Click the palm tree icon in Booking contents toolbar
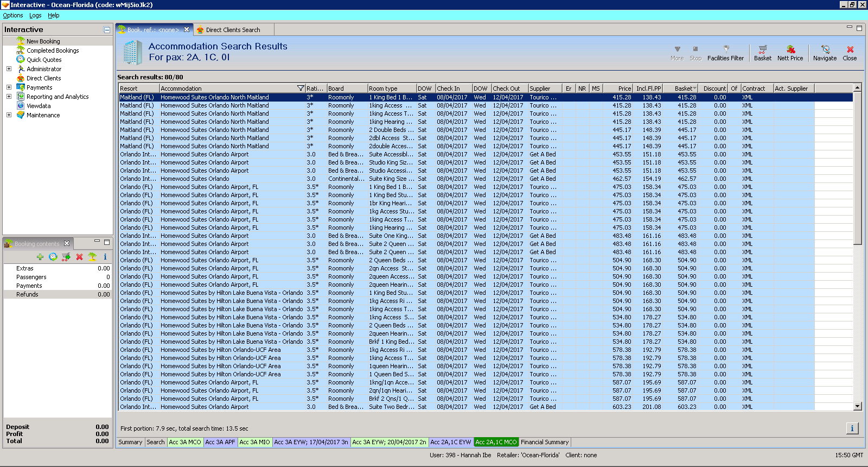 point(92,257)
